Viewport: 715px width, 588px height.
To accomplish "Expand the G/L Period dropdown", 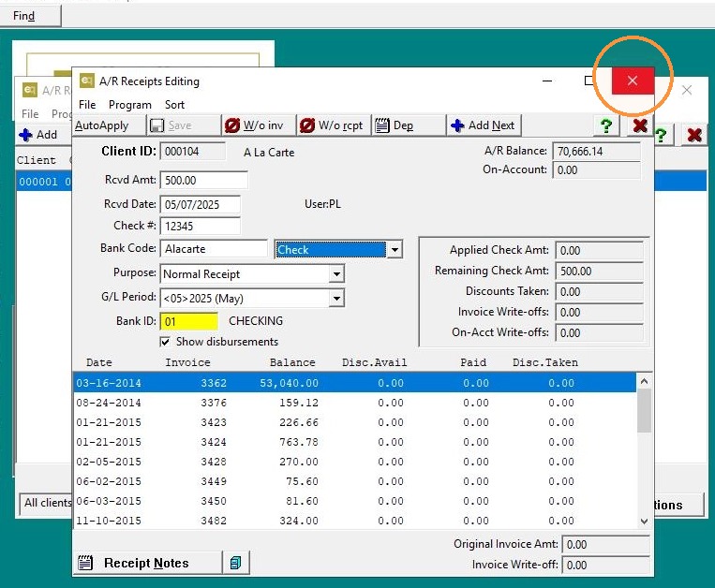I will tap(336, 299).
